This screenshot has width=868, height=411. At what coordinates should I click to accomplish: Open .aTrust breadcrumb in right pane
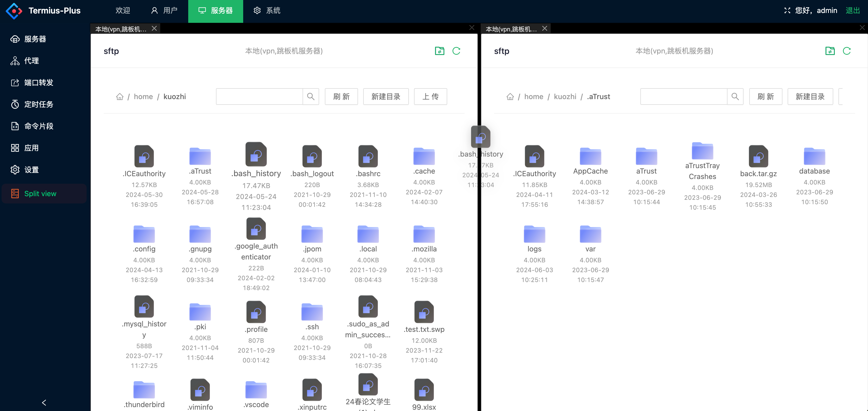coord(598,97)
